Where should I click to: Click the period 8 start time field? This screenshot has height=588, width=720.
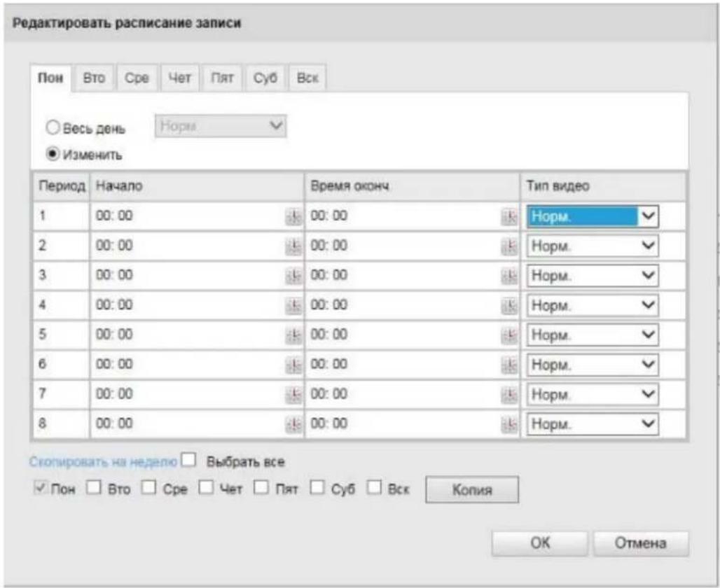coord(197,424)
